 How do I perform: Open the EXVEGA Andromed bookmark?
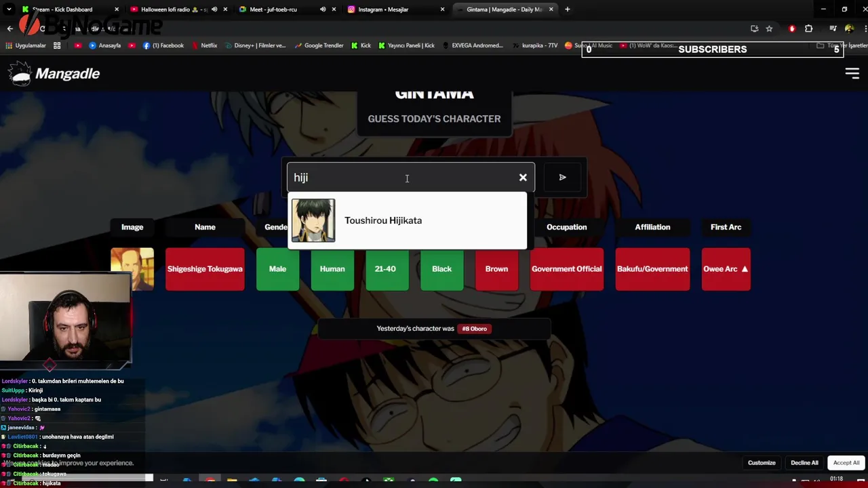pos(473,45)
